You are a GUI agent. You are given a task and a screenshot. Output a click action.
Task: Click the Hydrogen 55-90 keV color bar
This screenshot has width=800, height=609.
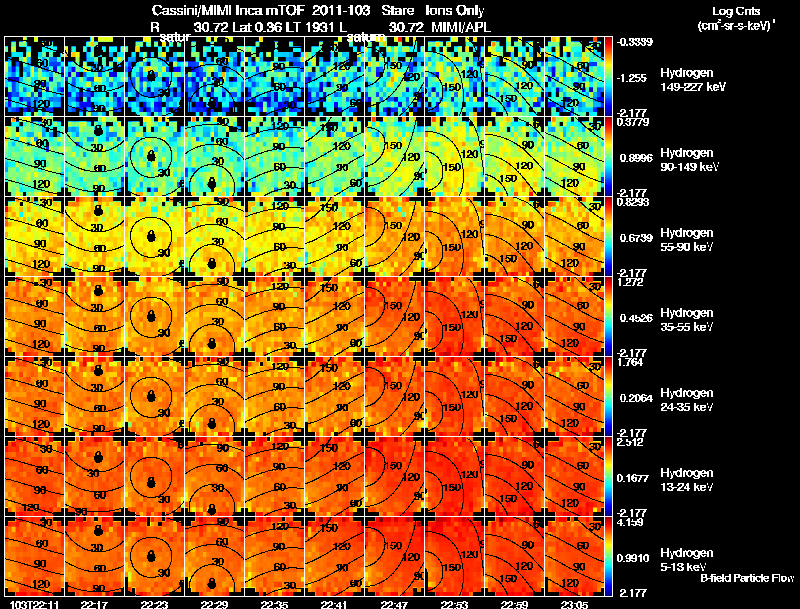608,237
